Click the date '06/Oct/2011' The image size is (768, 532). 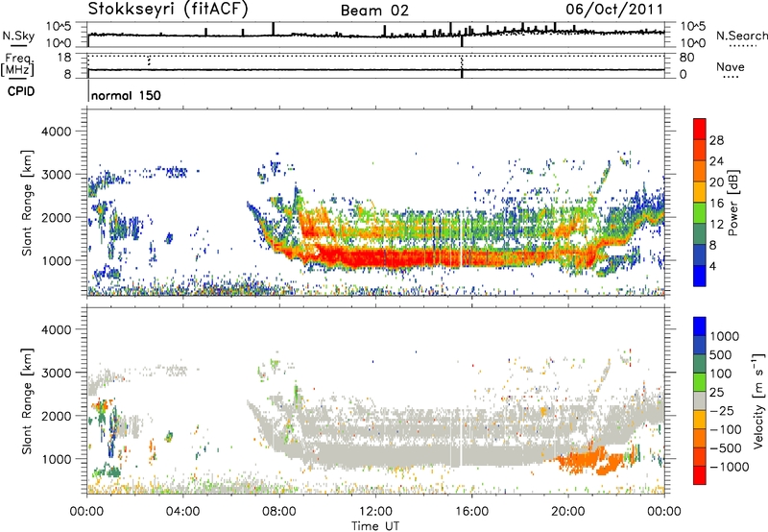coord(614,9)
